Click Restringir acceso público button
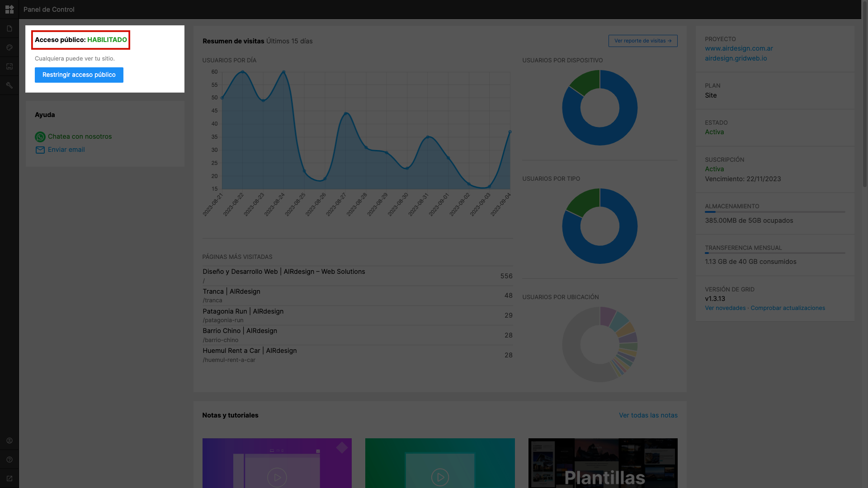The height and width of the screenshot is (488, 868). click(79, 75)
